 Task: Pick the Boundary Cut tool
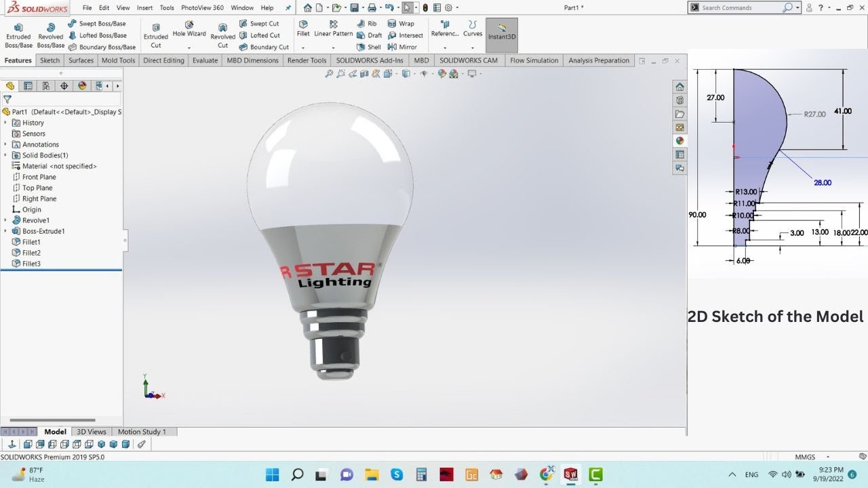[x=264, y=47]
